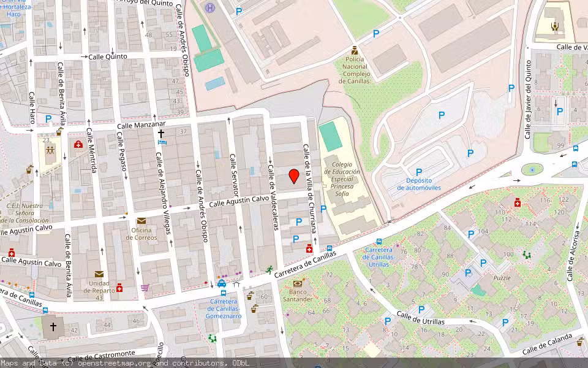Select the community centre icon at top right
The height and width of the screenshot is (368, 588).
coord(555,26)
